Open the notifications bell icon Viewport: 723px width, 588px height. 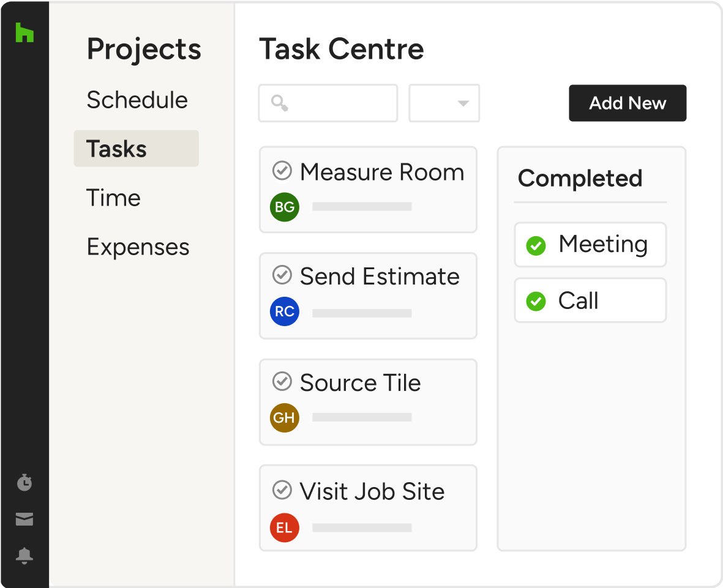24,556
